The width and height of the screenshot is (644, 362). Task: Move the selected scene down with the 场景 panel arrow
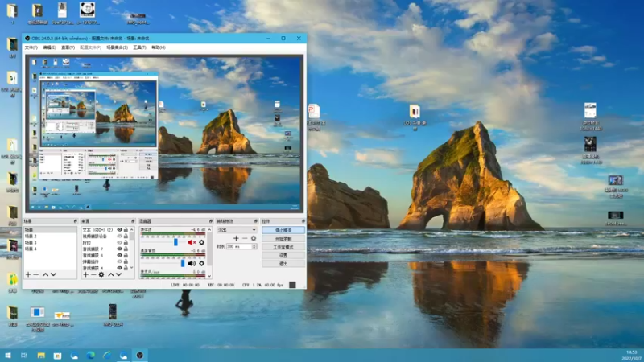point(53,274)
